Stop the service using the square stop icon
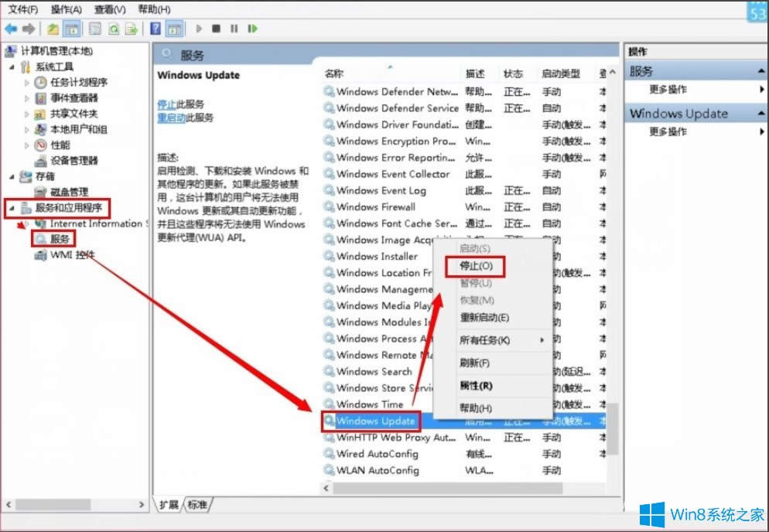This screenshot has width=769, height=532. 218,29
